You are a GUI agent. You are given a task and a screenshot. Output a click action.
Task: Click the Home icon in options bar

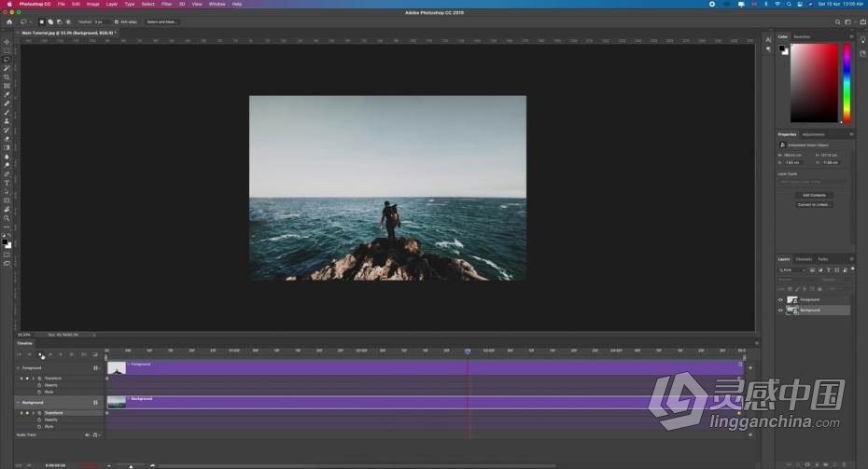(x=8, y=22)
